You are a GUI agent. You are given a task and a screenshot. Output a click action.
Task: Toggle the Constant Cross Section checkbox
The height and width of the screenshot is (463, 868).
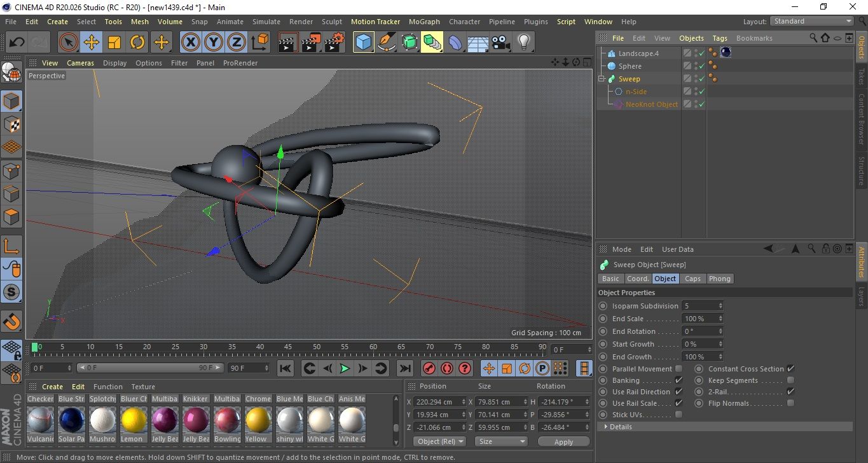point(790,369)
